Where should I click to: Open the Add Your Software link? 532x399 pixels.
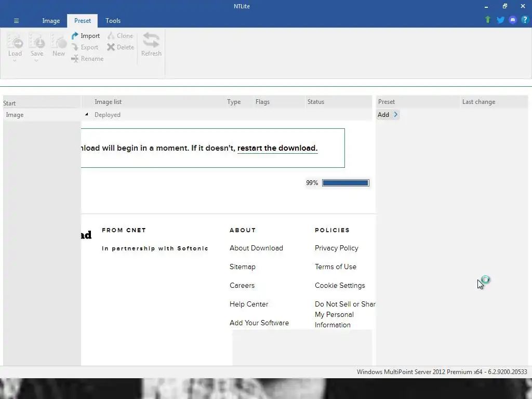(259, 323)
